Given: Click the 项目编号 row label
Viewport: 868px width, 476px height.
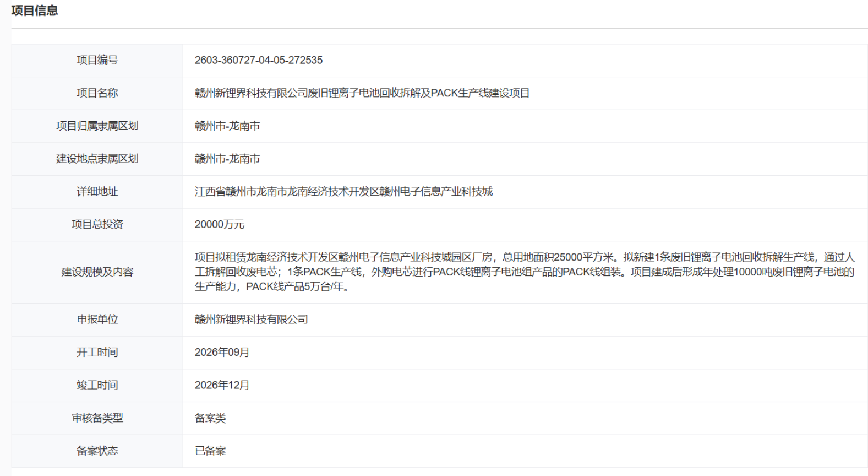Looking at the screenshot, I should click(x=97, y=60).
